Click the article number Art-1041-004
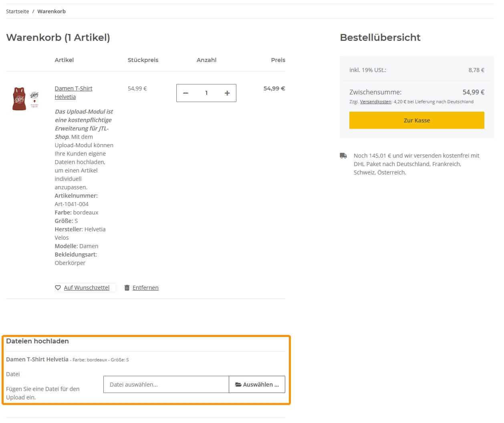 click(x=72, y=204)
